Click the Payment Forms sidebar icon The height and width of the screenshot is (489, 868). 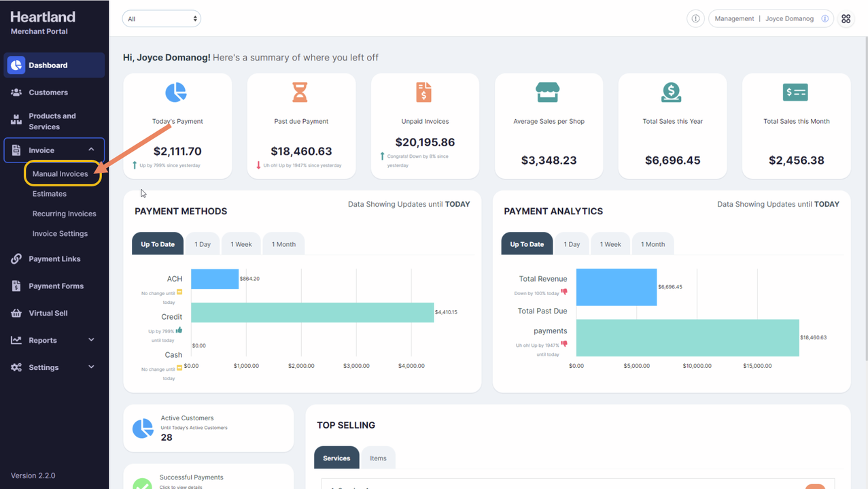tap(16, 286)
